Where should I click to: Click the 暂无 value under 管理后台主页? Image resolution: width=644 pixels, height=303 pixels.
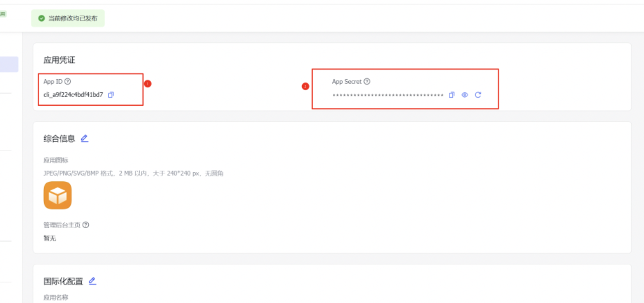pyautogui.click(x=50, y=238)
